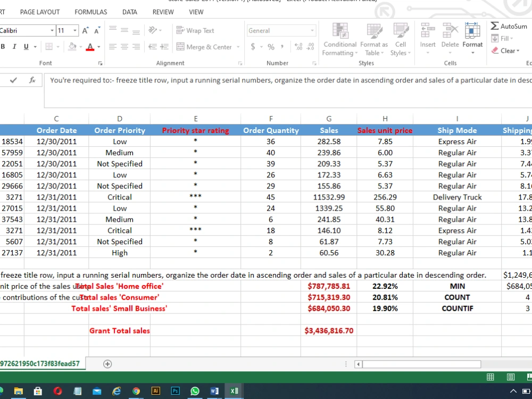Switch to Normal view in status bar
The image size is (532, 399).
[491, 377]
